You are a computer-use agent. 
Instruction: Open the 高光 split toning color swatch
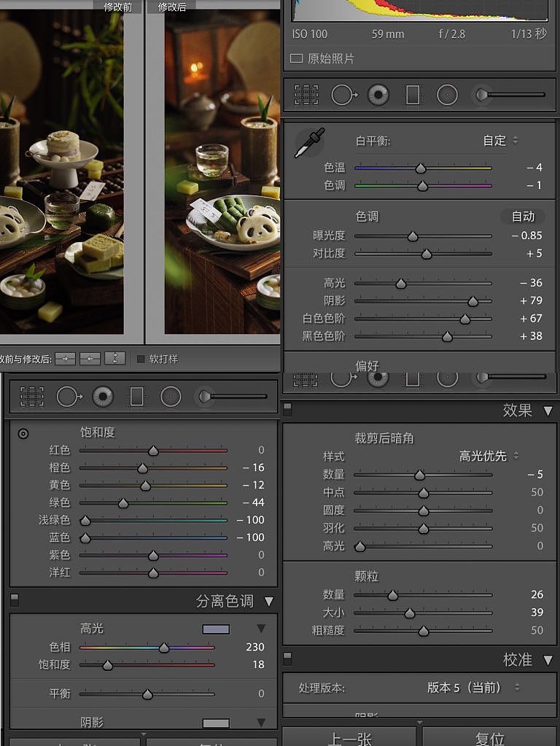tap(216, 629)
